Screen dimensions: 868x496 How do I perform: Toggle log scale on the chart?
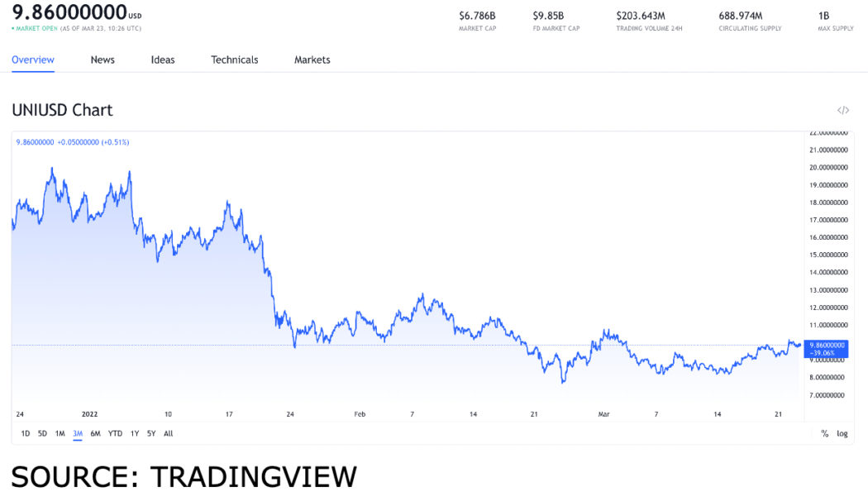coord(842,433)
